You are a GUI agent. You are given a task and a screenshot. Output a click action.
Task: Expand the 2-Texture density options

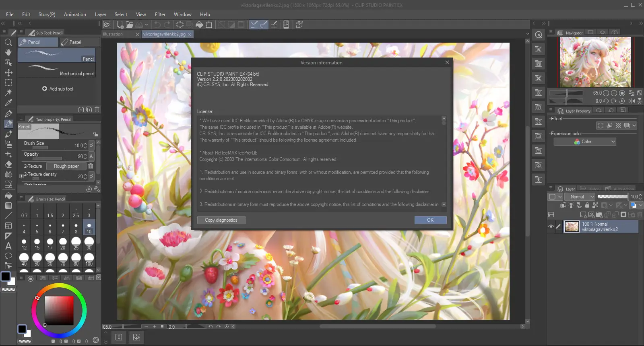point(22,176)
